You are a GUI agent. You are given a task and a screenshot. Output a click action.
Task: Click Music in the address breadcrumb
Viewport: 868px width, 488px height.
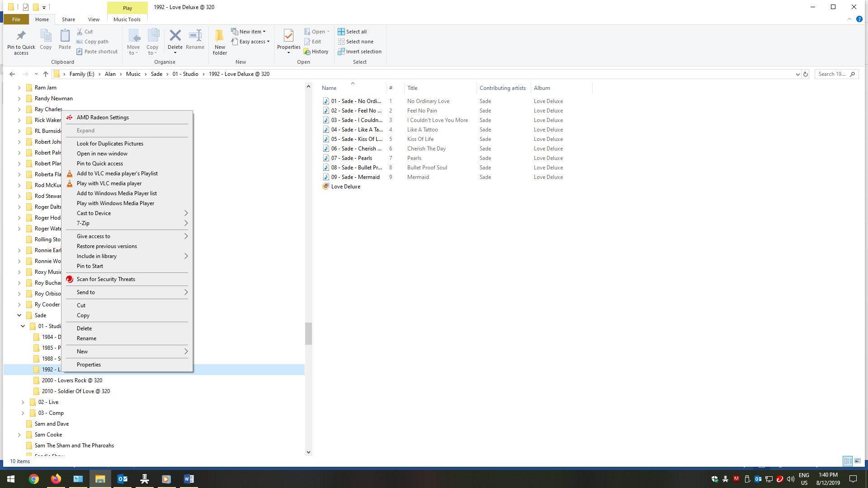[x=133, y=74]
